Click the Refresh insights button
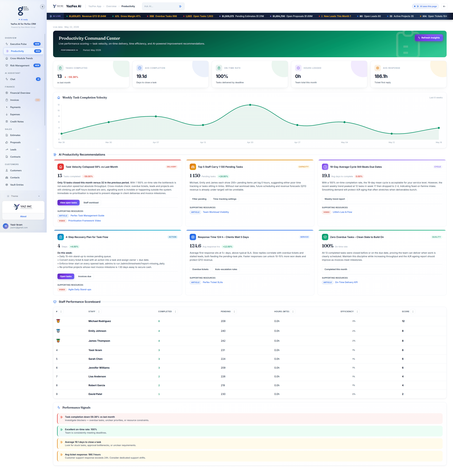The image size is (453, 476). click(429, 38)
